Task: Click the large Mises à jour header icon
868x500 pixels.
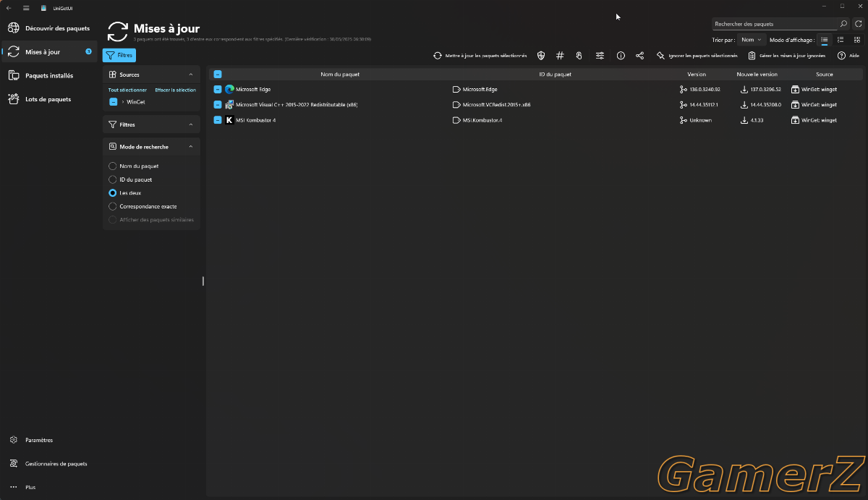Action: point(118,32)
